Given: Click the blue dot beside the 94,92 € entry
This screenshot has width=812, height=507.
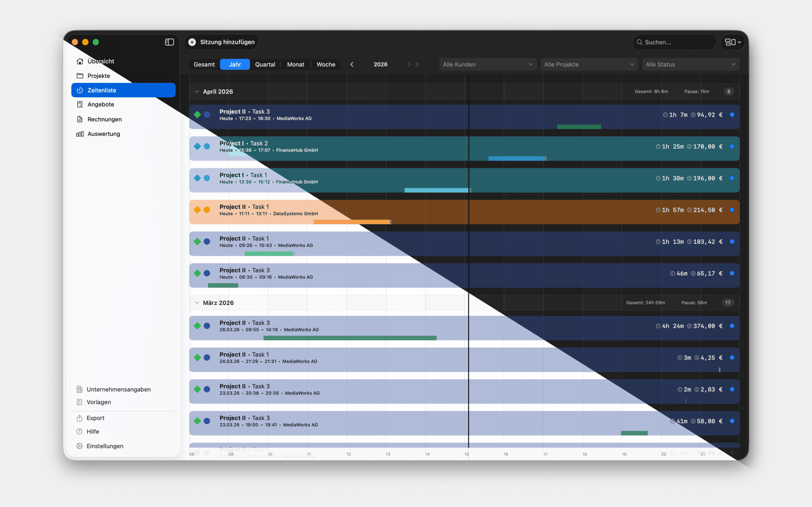Looking at the screenshot, I should tap(732, 114).
